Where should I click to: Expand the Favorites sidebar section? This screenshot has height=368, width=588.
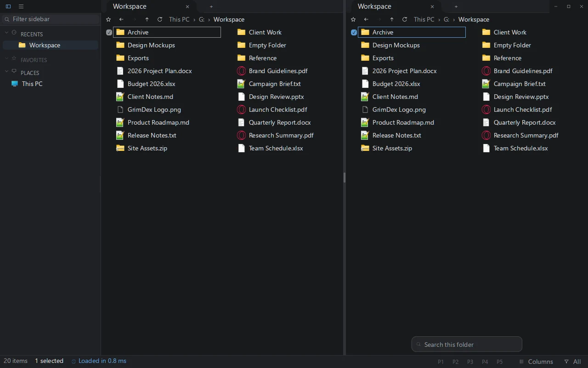tap(6, 59)
